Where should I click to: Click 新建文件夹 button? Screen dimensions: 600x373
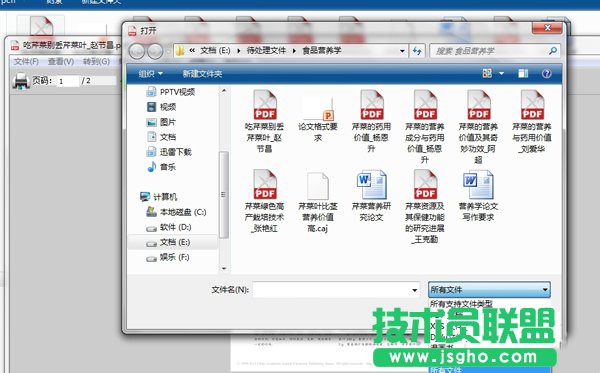pos(202,73)
